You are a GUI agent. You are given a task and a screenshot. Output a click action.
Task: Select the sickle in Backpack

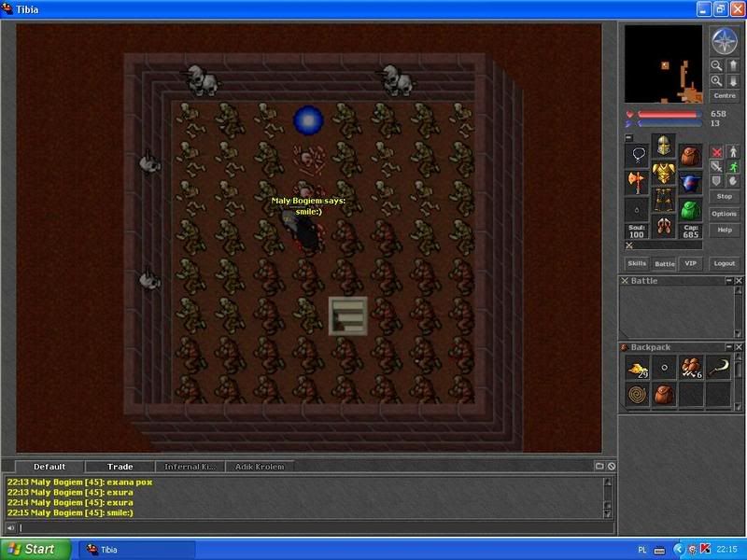point(717,368)
